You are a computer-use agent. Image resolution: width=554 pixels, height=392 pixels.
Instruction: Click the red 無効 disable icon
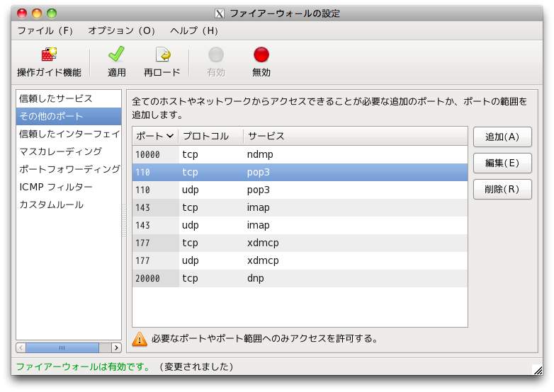pos(261,55)
